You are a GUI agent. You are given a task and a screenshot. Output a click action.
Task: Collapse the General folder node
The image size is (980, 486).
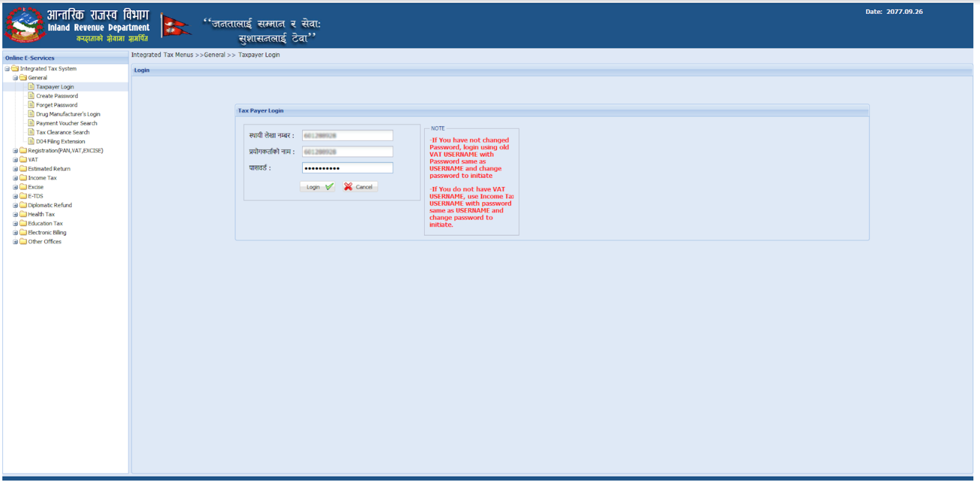point(15,78)
